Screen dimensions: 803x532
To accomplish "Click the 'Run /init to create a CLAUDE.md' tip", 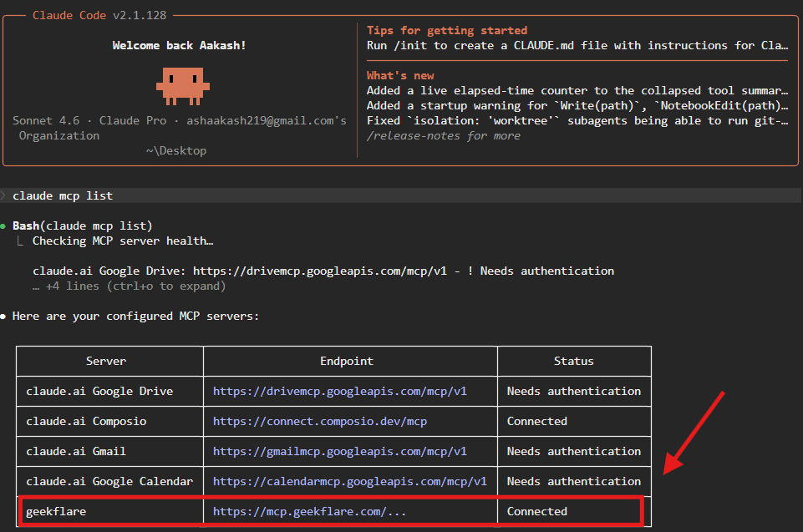I will 577,46.
